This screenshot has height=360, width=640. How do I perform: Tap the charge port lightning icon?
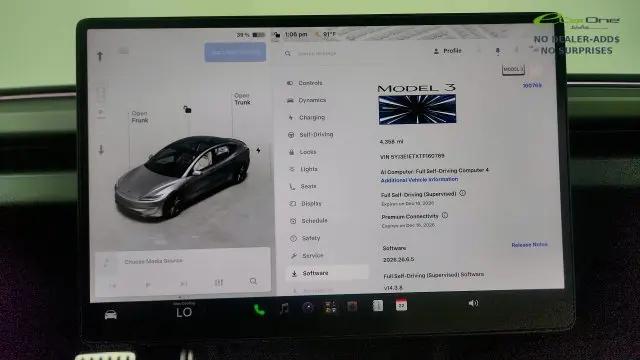click(258, 151)
